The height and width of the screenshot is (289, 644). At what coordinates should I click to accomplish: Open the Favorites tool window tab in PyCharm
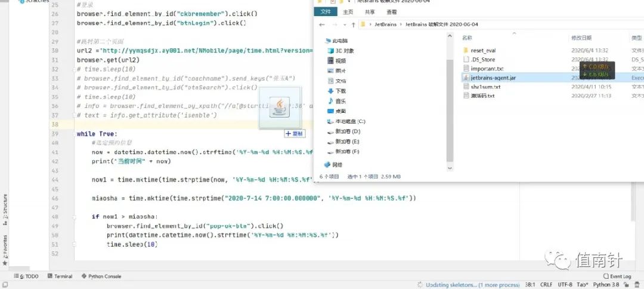click(5, 250)
